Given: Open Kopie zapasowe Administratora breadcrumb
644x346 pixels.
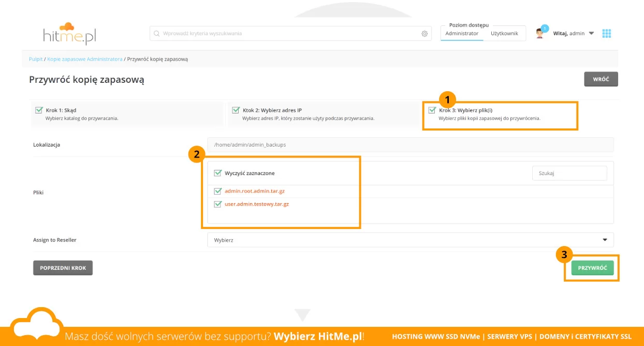Looking at the screenshot, I should pos(85,59).
